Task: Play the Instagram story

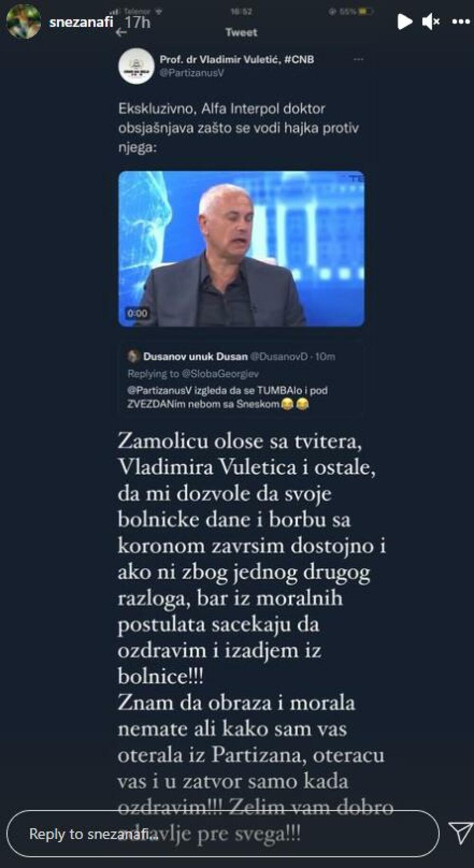Action: (404, 21)
